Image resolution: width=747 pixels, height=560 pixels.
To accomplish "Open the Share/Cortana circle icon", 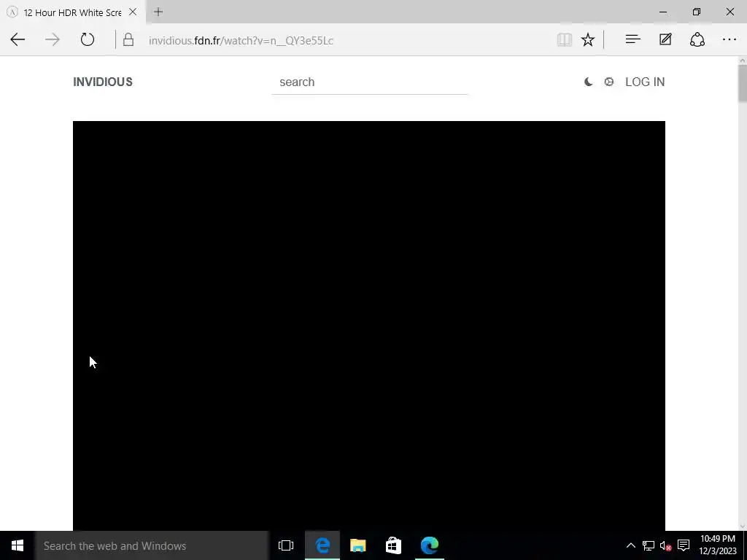I will pos(697,39).
